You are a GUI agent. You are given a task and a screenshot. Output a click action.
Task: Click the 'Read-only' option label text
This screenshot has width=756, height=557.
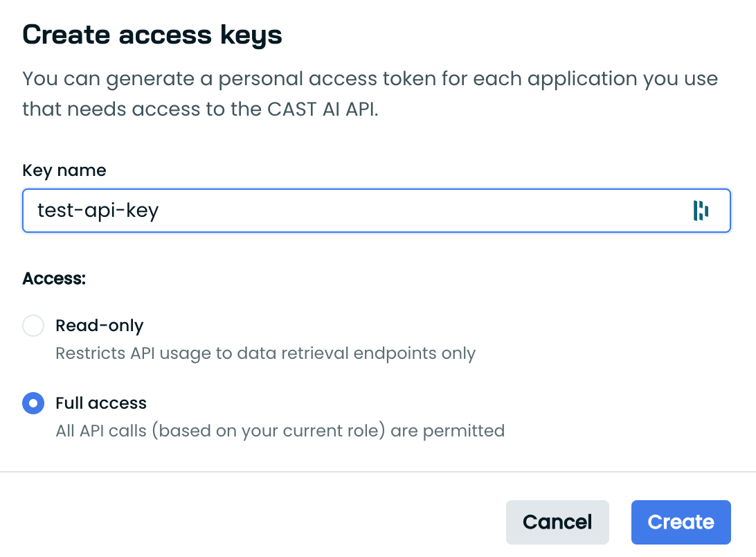(x=99, y=326)
